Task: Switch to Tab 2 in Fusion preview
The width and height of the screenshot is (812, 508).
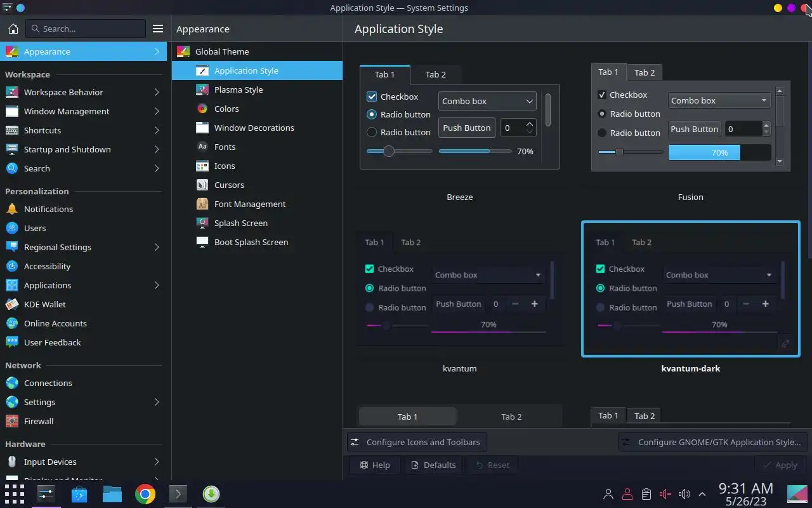Action: pyautogui.click(x=645, y=72)
